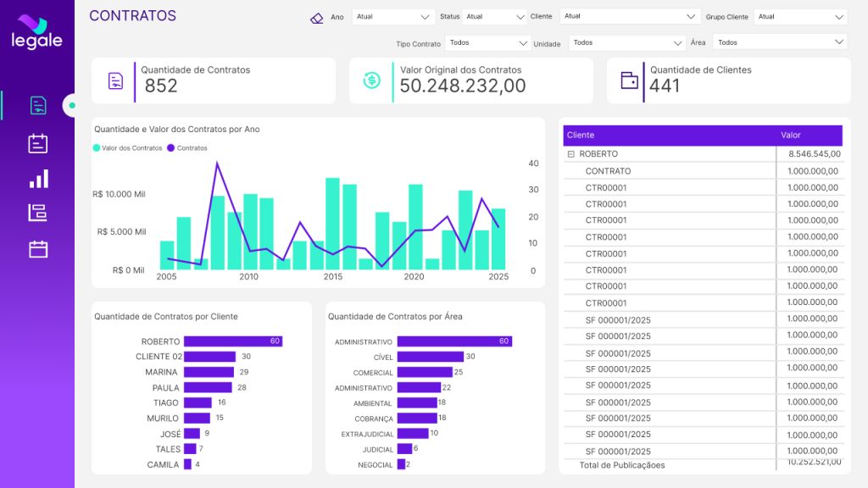Screen dimensions: 868x488
Task: Collapse the ROBERTO row in client table
Action: click(x=570, y=154)
